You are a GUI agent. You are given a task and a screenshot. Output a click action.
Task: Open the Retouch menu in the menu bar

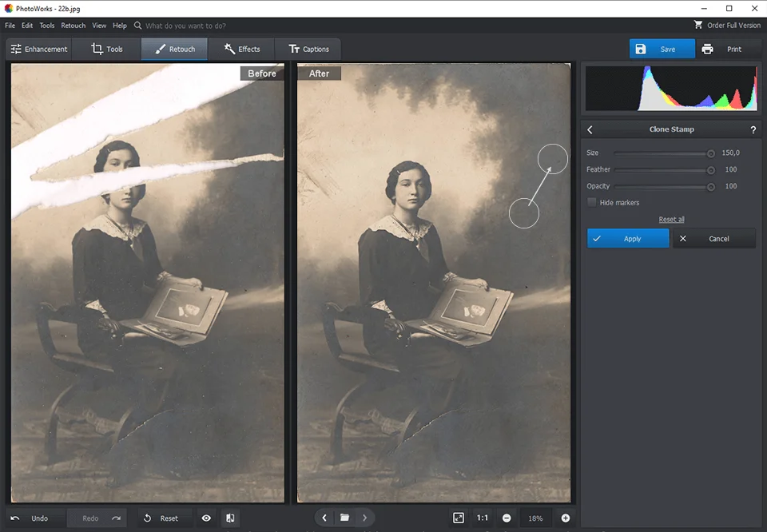click(x=73, y=25)
